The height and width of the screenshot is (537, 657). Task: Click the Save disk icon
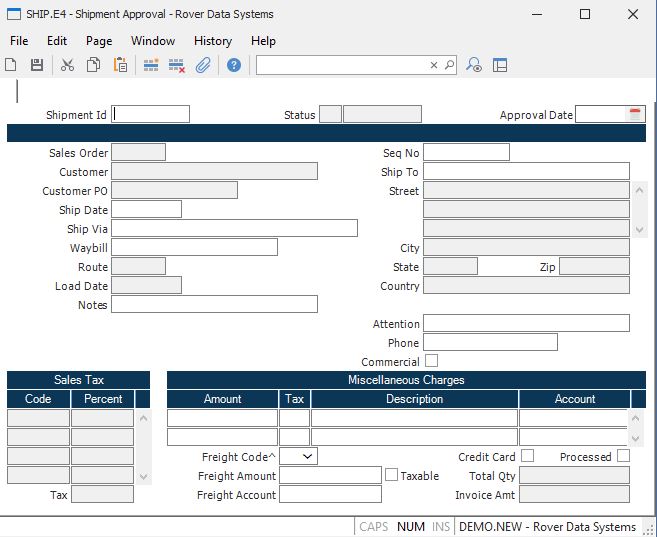pos(37,65)
